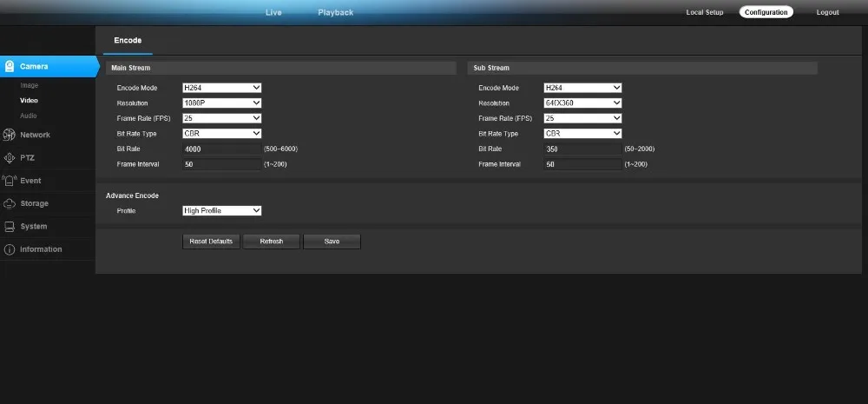Open Main Stream Encode Mode dropdown
Viewport: 868px width, 404px height.
[222, 88]
